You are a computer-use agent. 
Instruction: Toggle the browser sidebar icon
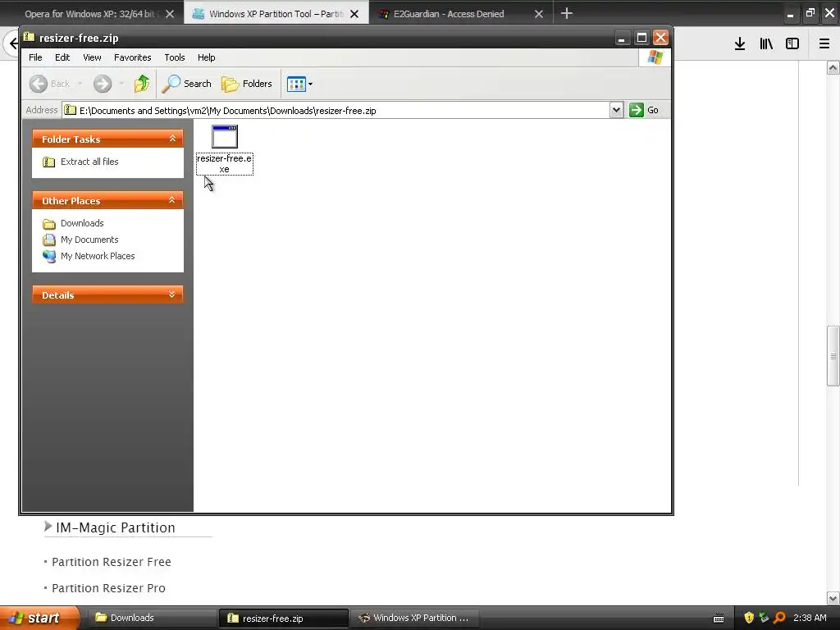point(792,44)
